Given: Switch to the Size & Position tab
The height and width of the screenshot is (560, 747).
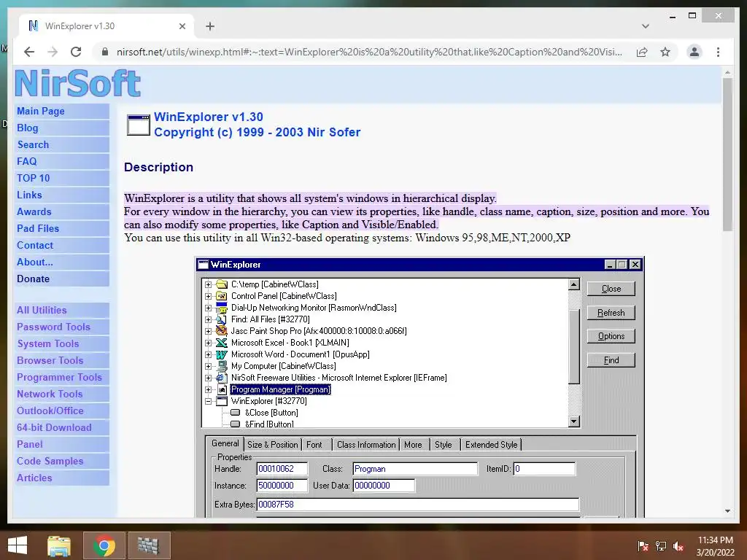Looking at the screenshot, I should 273,445.
